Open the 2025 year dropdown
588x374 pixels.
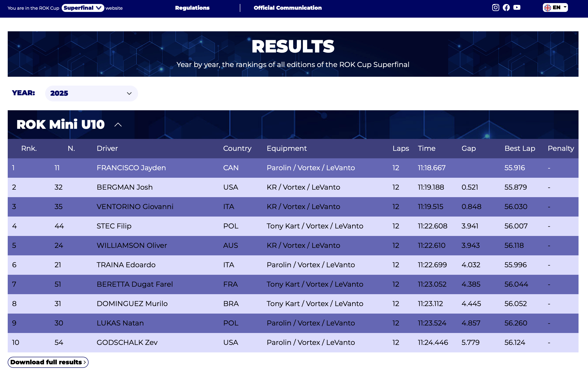coord(91,93)
